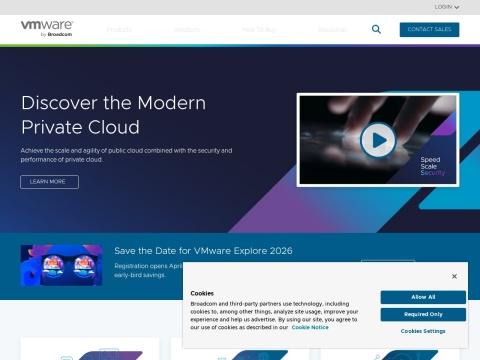Open the Products menu
Image resolution: width=480 pixels, height=360 pixels.
(119, 30)
